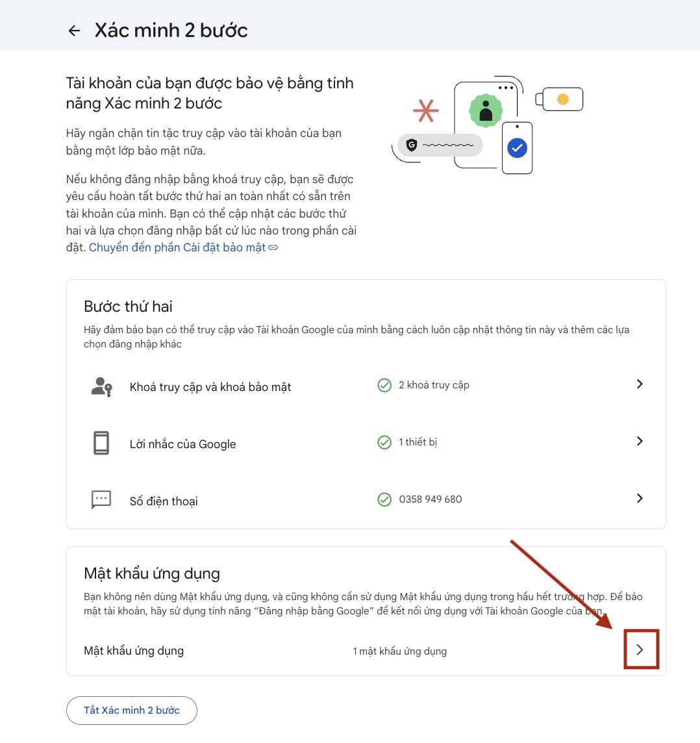Click the back arrow to leave 2-step verification
Screen dimensions: 700x743
[x=73, y=30]
